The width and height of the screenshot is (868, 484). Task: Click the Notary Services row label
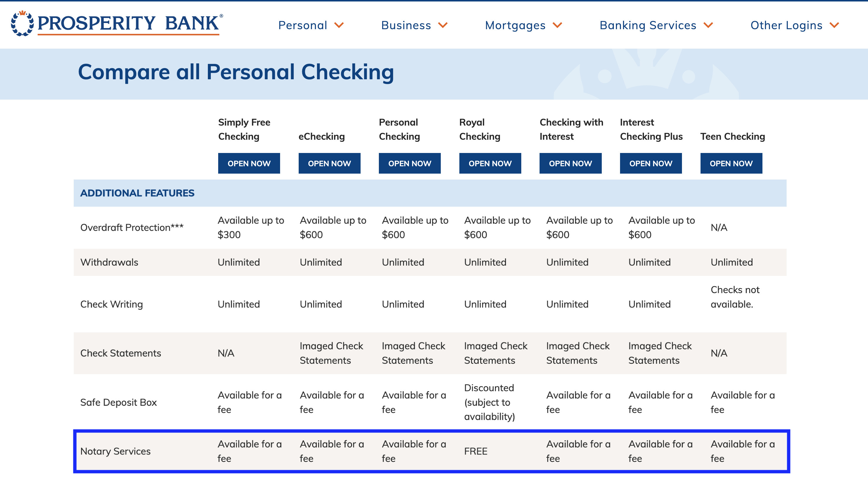click(115, 451)
